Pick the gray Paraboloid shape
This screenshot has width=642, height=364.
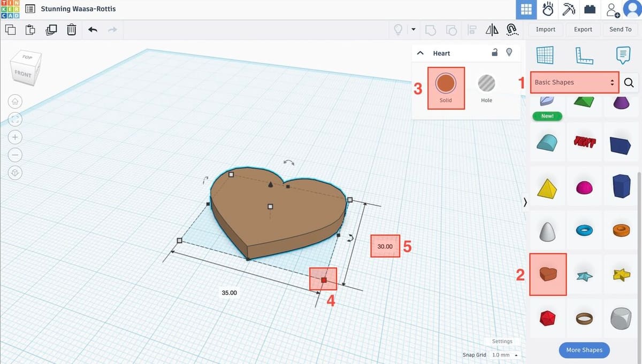pos(547,231)
